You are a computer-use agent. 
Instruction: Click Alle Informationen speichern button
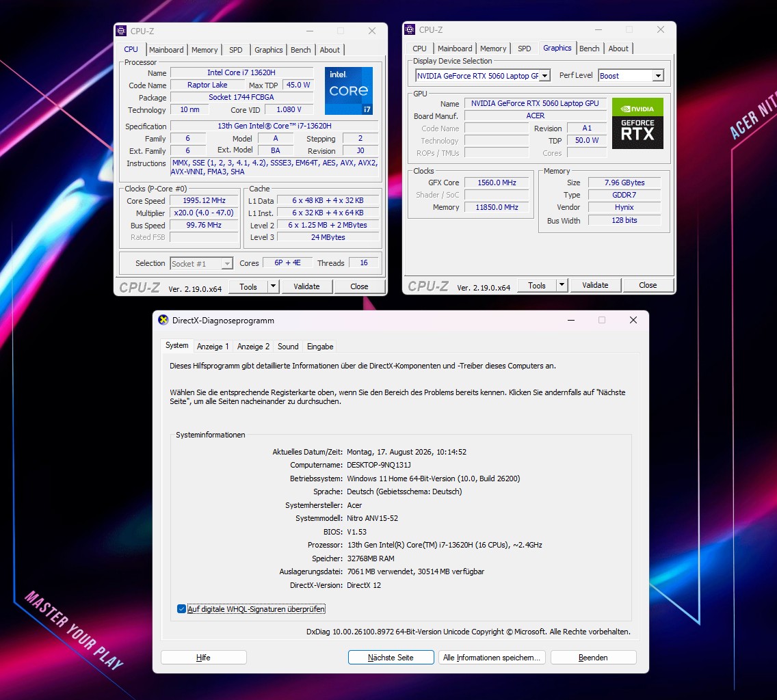[x=492, y=658]
